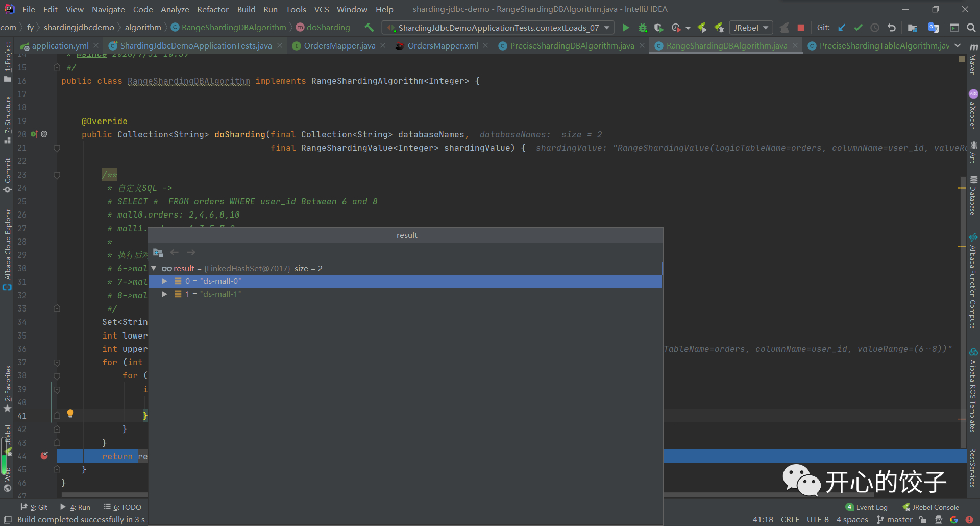
Task: Stop the running process with the red square
Action: 801,28
